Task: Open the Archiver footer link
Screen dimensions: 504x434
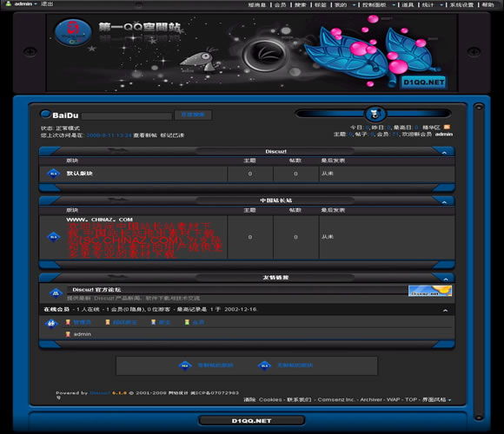Action: tap(372, 399)
